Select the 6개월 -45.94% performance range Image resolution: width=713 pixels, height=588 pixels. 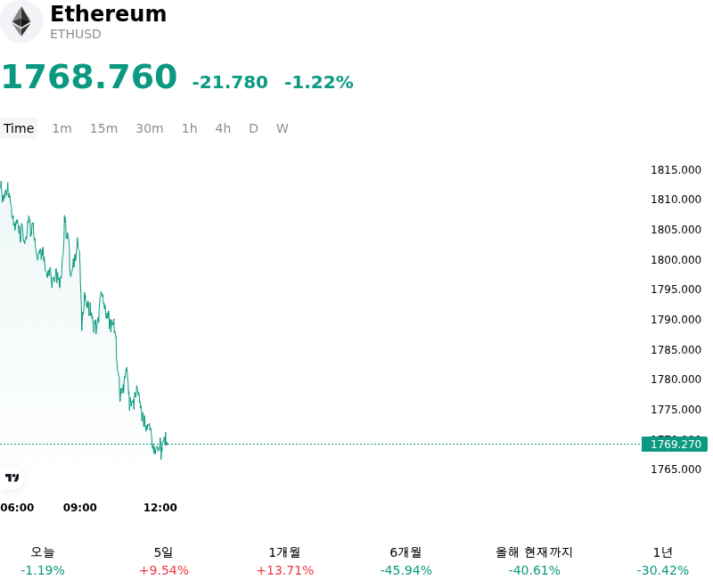(x=406, y=561)
